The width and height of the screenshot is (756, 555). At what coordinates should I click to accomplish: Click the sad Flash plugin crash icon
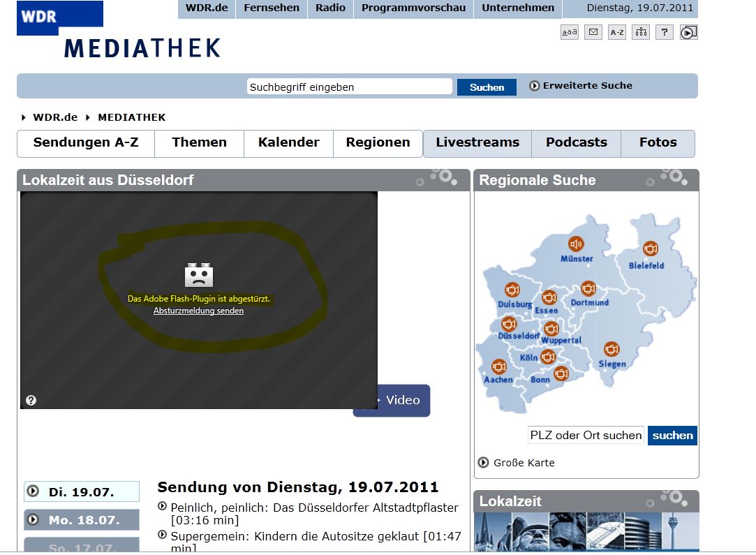[199, 275]
